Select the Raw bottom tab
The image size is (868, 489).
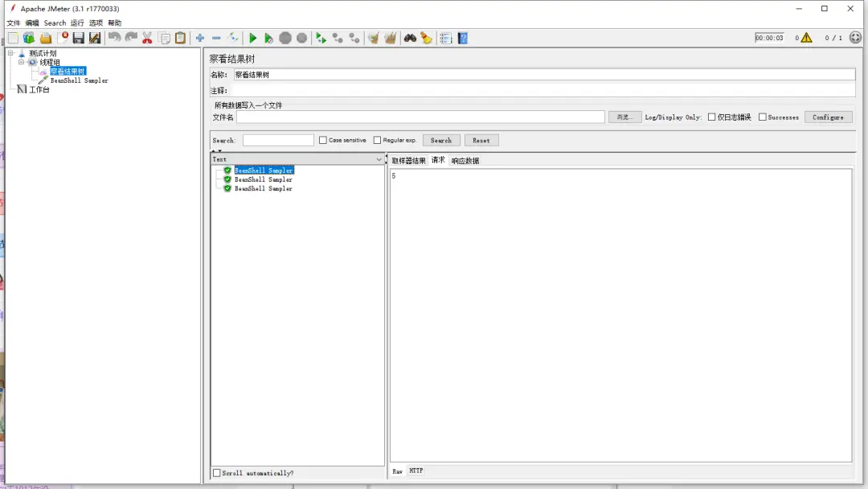pyautogui.click(x=398, y=471)
